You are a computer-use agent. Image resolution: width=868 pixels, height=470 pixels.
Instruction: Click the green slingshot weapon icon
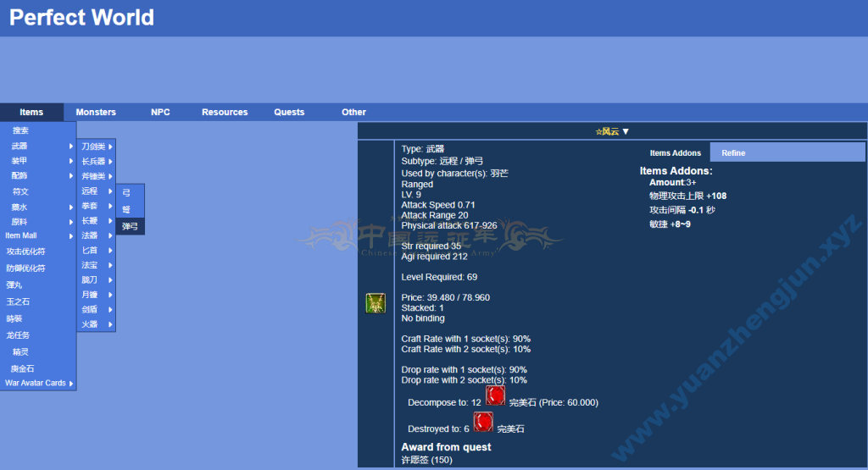coord(376,303)
